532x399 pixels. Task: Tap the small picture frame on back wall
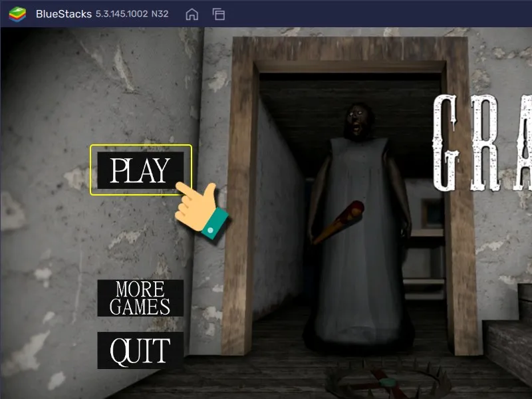click(x=432, y=213)
